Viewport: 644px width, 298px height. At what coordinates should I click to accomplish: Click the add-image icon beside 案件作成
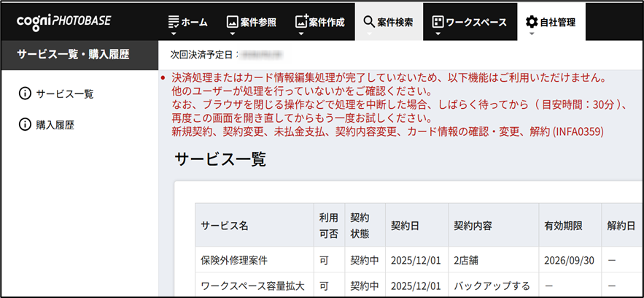pos(302,22)
